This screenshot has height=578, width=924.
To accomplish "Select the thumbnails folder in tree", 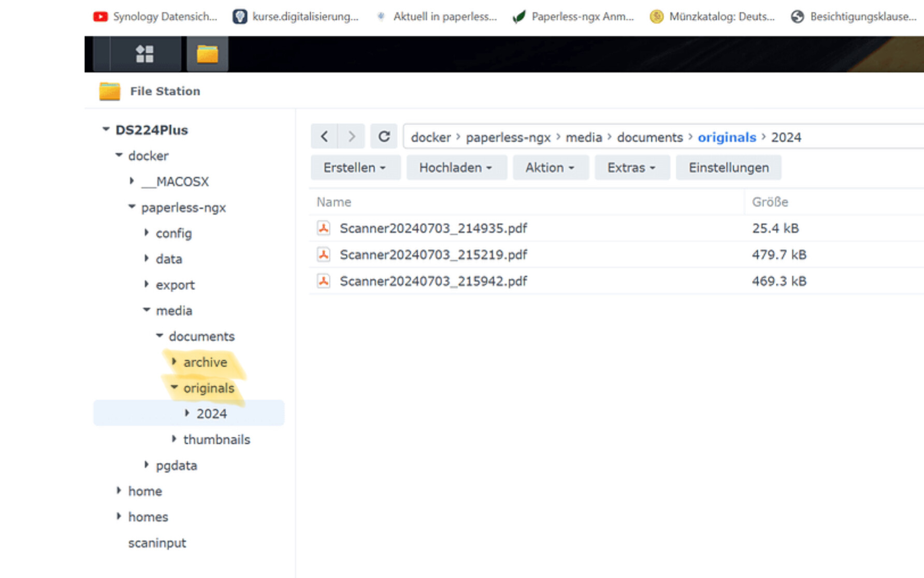I will point(216,439).
